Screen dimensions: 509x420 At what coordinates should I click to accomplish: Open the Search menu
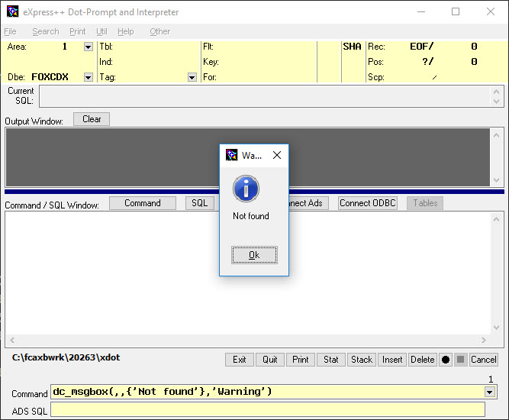[45, 31]
